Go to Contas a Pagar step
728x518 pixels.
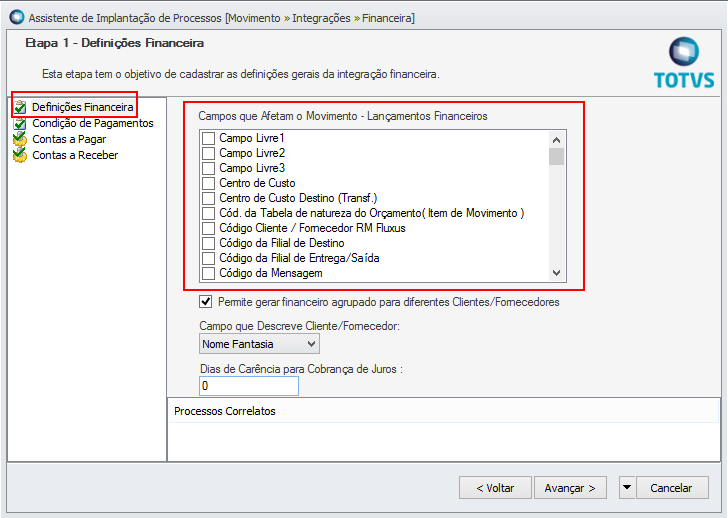(69, 139)
